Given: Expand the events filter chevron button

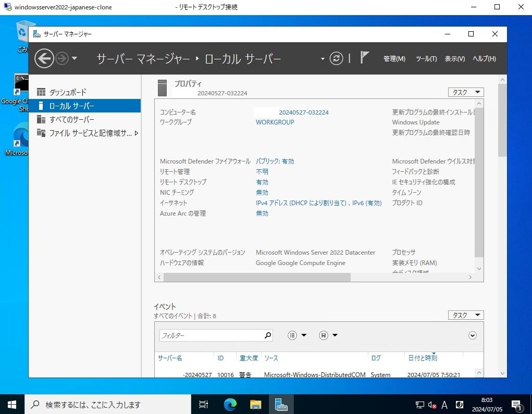Looking at the screenshot, I should [472, 335].
